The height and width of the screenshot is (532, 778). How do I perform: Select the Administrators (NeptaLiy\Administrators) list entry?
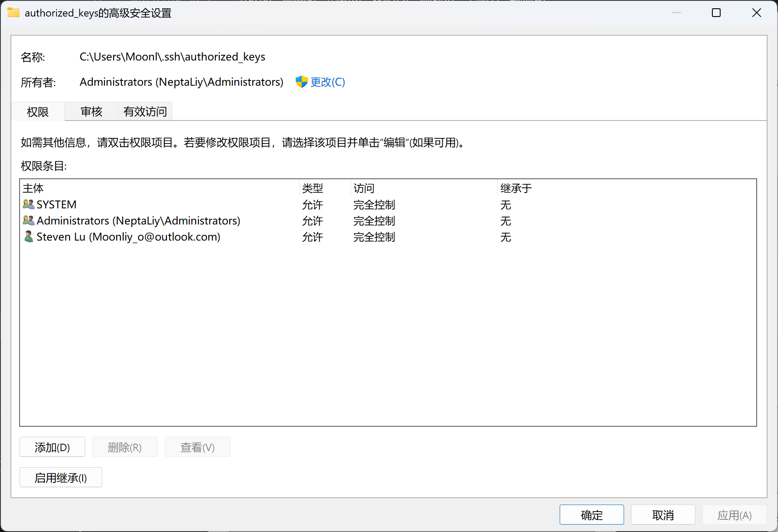[x=388, y=221]
